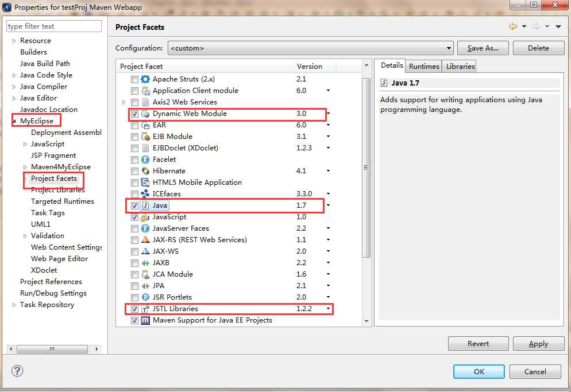The height and width of the screenshot is (392, 571).
Task: Open the Configuration combo box
Action: [311, 48]
